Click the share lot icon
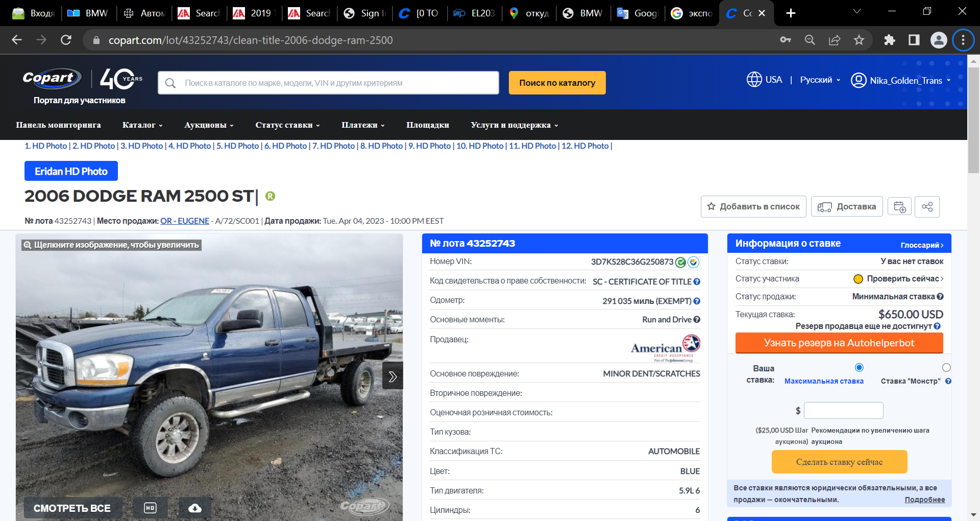 coord(927,207)
